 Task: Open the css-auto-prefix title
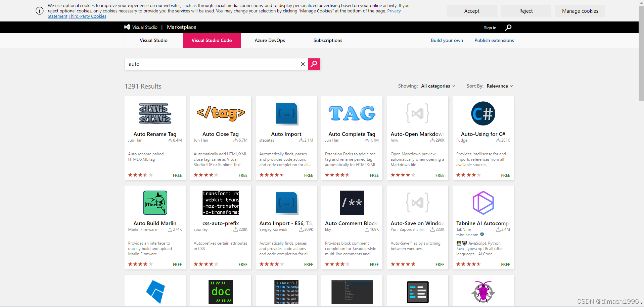pos(221,223)
